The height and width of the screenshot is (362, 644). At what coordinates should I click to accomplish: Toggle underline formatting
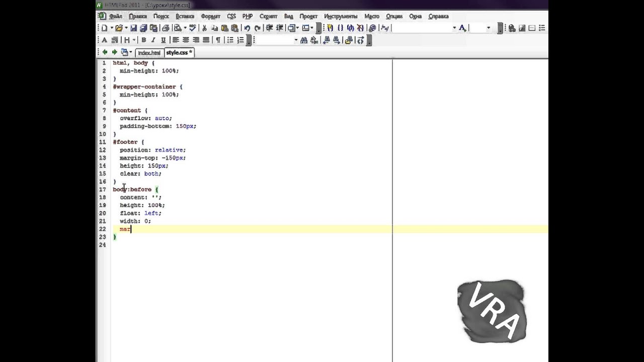pyautogui.click(x=164, y=40)
